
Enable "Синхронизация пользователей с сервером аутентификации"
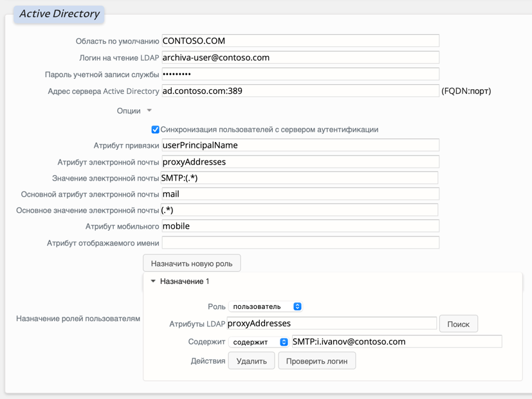coord(155,129)
